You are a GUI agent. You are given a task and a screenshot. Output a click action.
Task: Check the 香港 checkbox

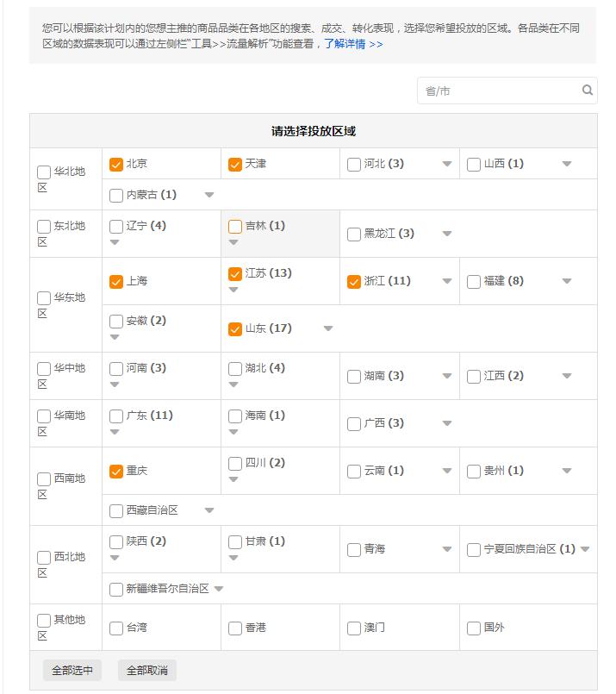point(235,628)
